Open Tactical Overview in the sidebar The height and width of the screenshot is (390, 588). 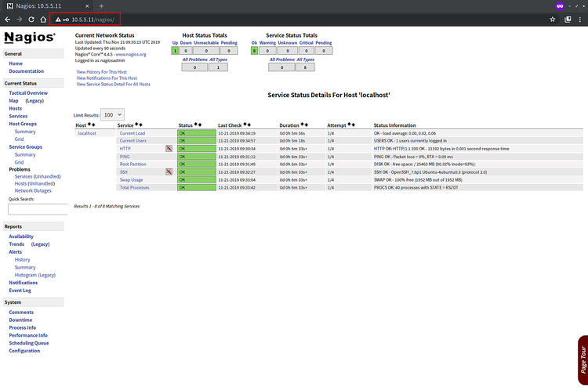(x=28, y=93)
